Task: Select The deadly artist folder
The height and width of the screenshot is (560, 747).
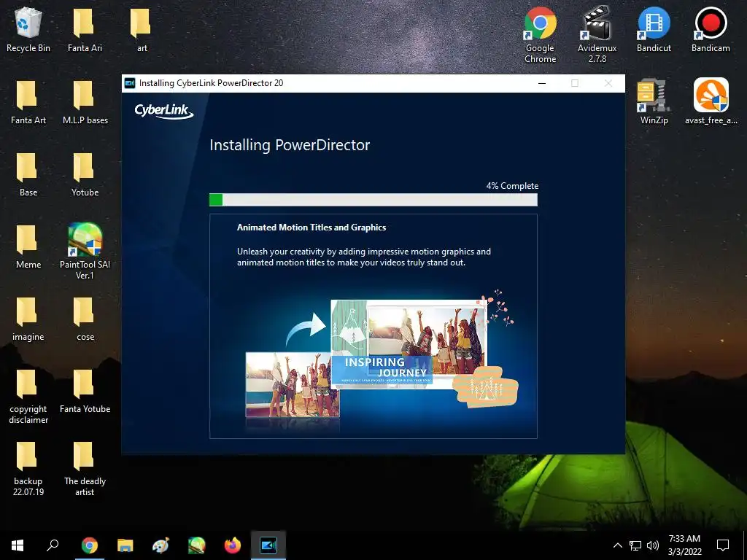Action: coord(85,469)
